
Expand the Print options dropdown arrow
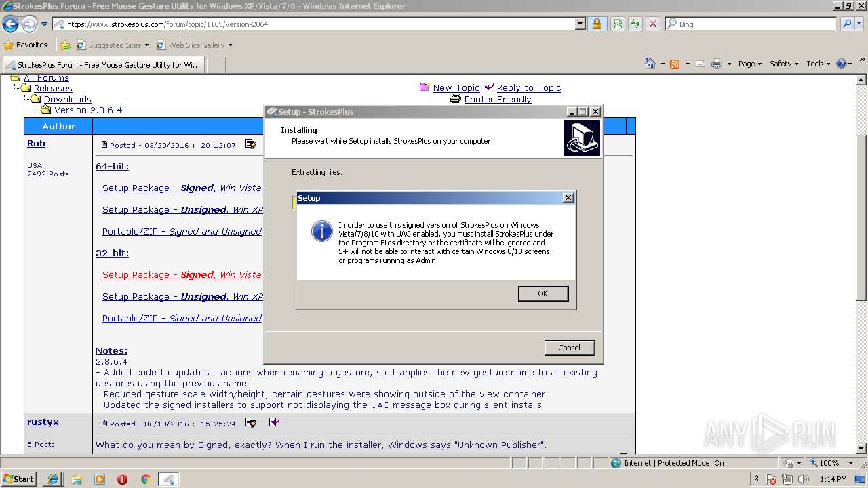point(729,64)
